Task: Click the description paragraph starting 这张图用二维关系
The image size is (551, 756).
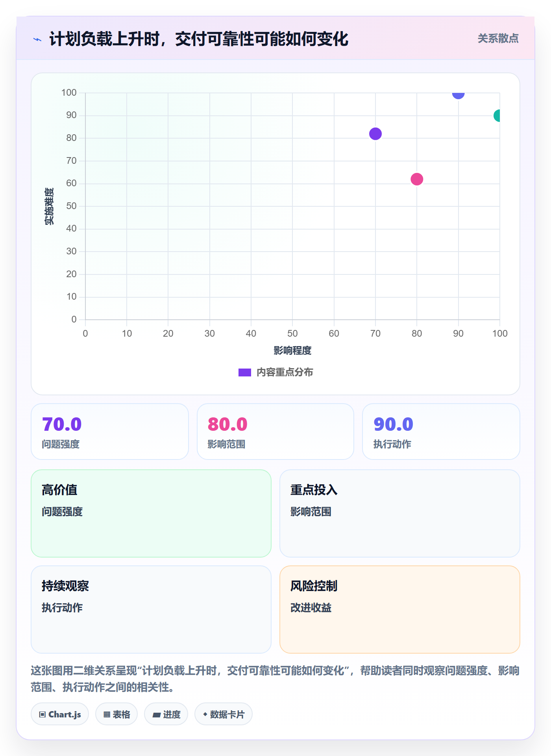Action: coord(275,679)
